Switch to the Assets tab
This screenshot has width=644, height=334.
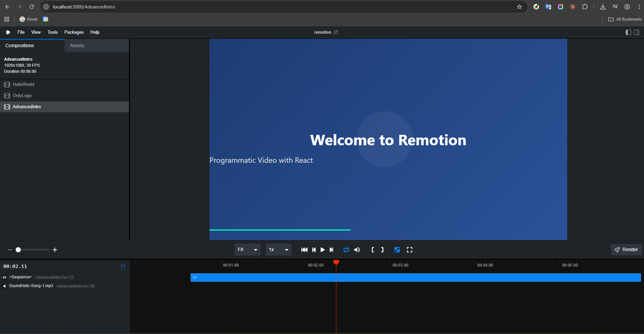(x=77, y=45)
